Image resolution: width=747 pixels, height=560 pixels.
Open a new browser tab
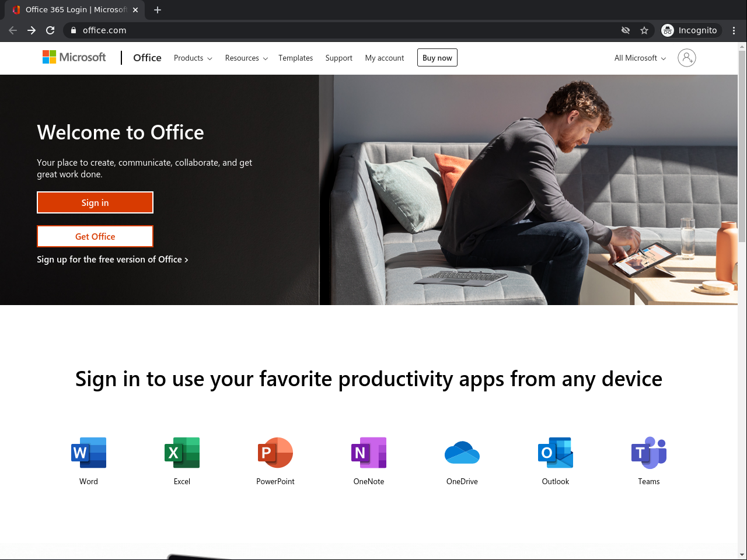click(158, 10)
